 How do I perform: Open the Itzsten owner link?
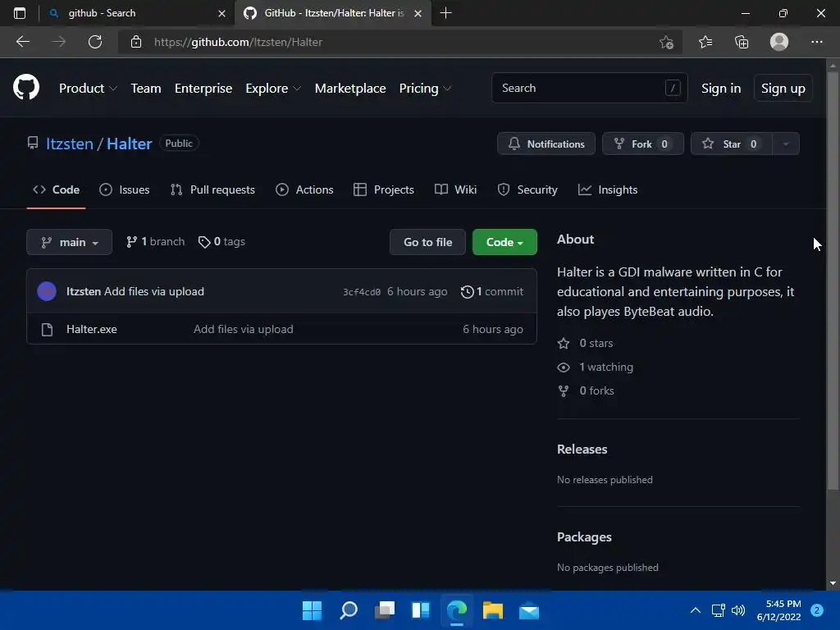(70, 144)
